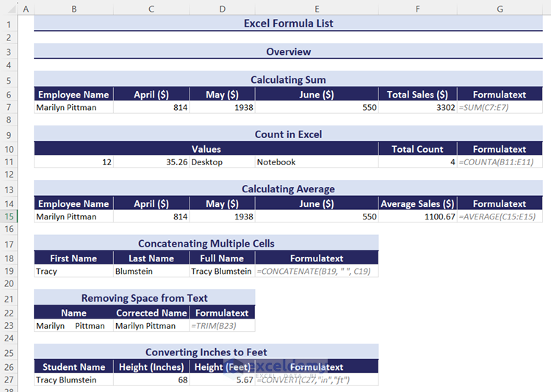
Task: Select Total Sales value 3302
Action: click(x=418, y=107)
